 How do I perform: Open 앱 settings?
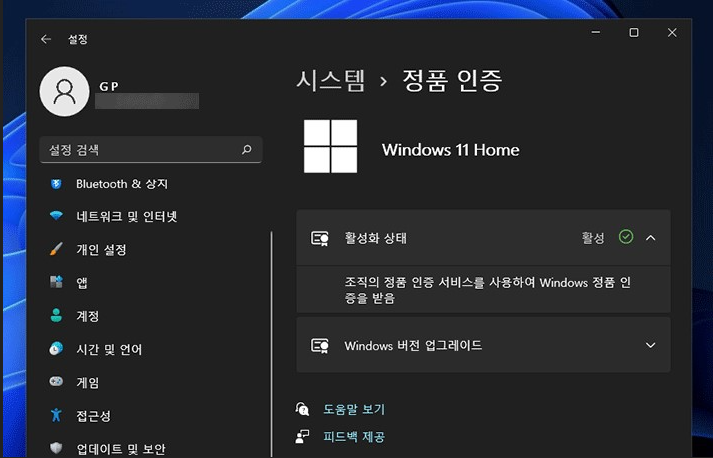[82, 283]
